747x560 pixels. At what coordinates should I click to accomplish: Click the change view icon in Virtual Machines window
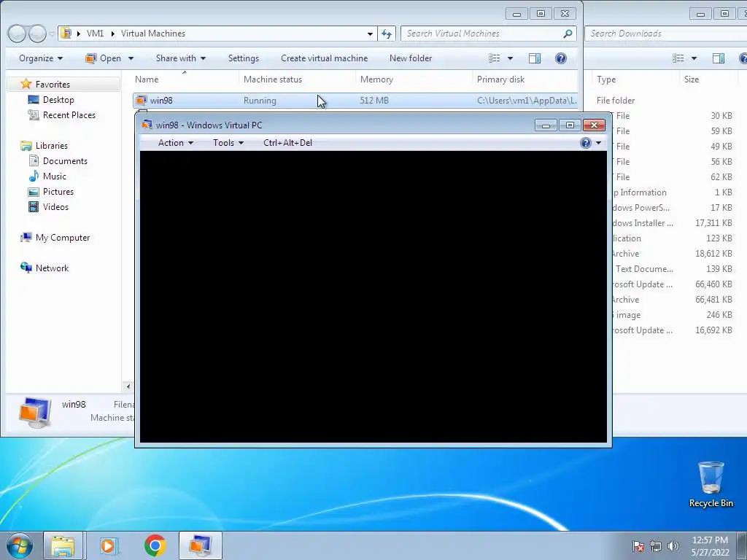pos(495,58)
